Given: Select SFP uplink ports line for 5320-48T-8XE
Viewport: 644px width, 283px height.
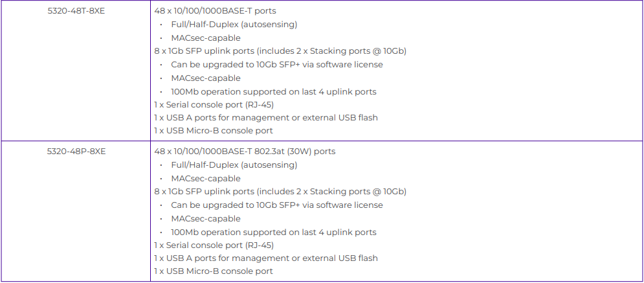Looking at the screenshot, I should pyautogui.click(x=280, y=51).
